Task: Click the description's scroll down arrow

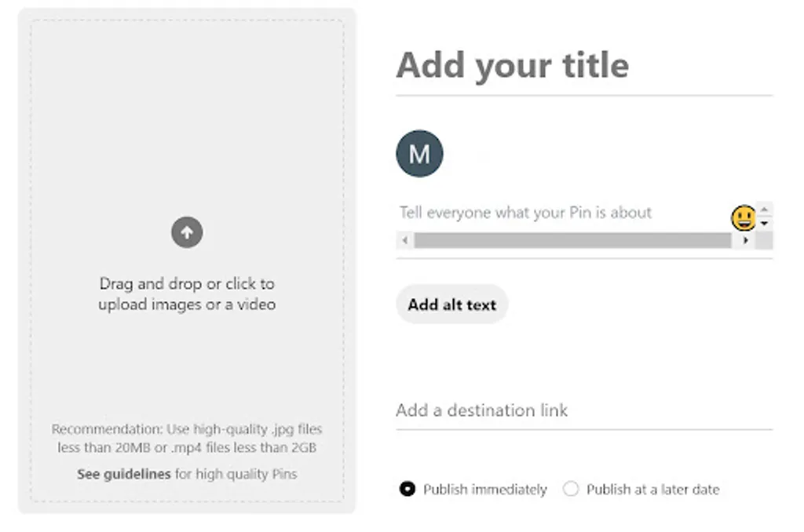Action: (765, 224)
